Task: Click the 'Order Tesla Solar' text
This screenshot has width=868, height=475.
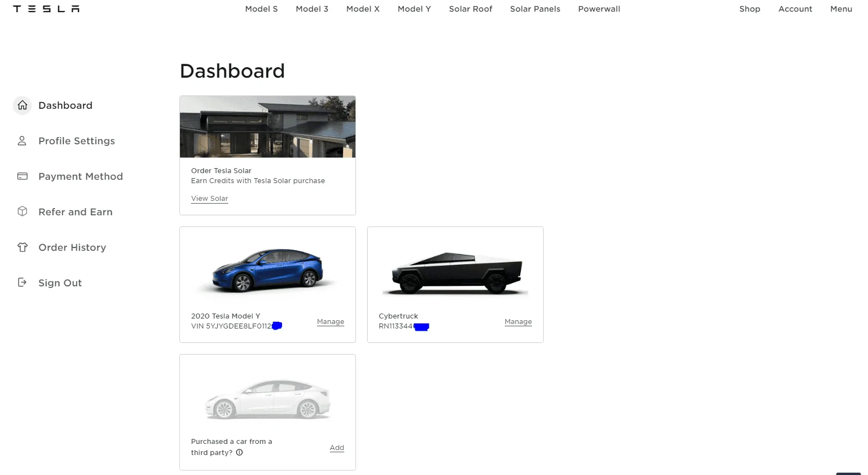Action: tap(221, 171)
